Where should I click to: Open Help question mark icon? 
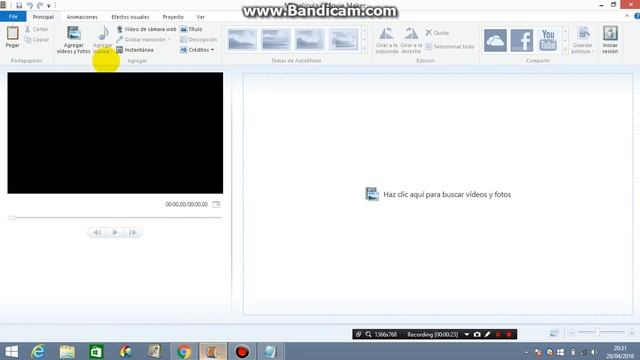tap(637, 16)
